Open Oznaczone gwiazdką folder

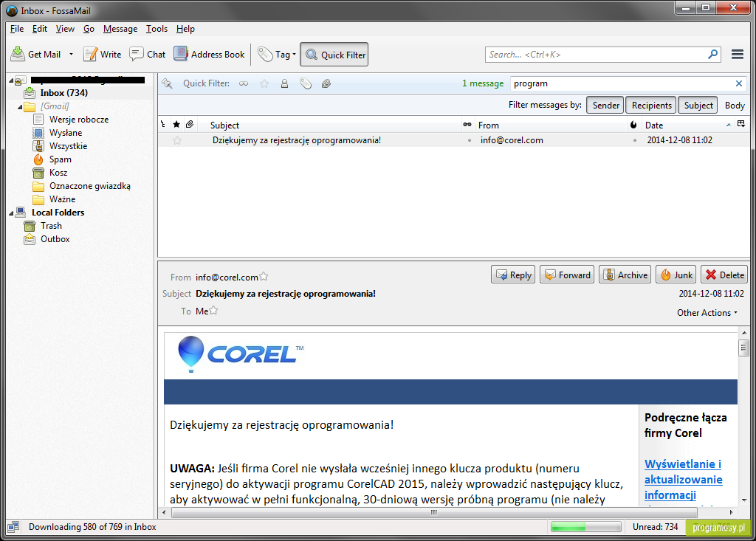click(89, 186)
